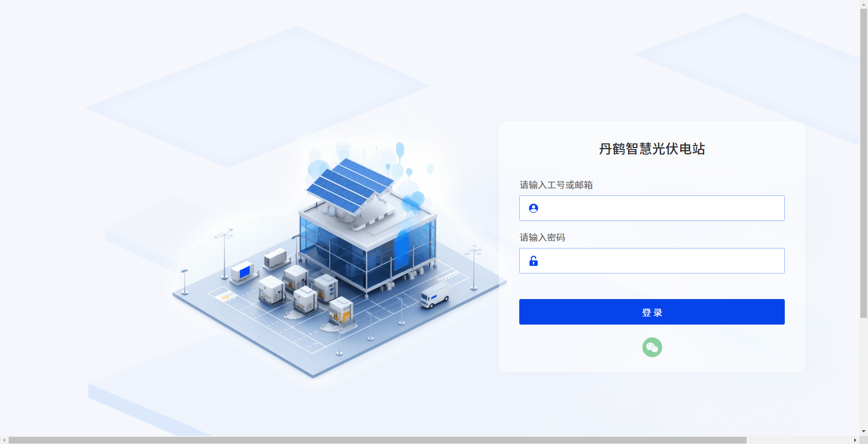Focus the password input field
This screenshot has width=868, height=444.
coord(652,261)
